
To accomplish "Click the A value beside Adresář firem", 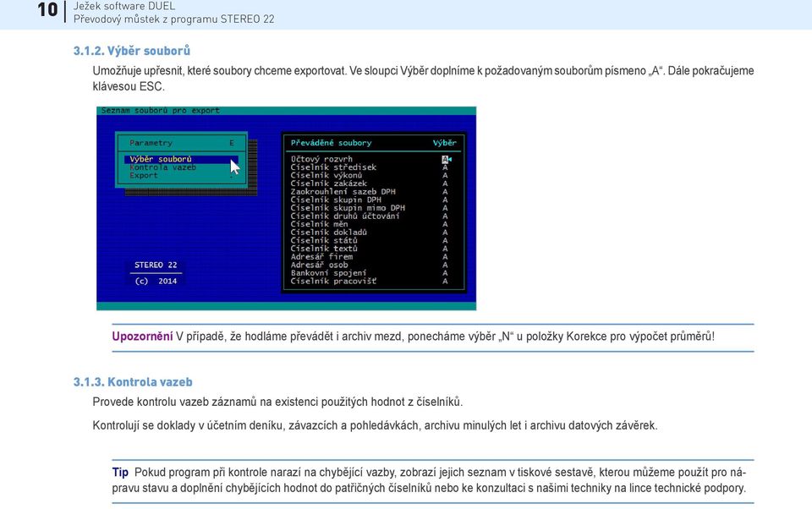I will 445,257.
